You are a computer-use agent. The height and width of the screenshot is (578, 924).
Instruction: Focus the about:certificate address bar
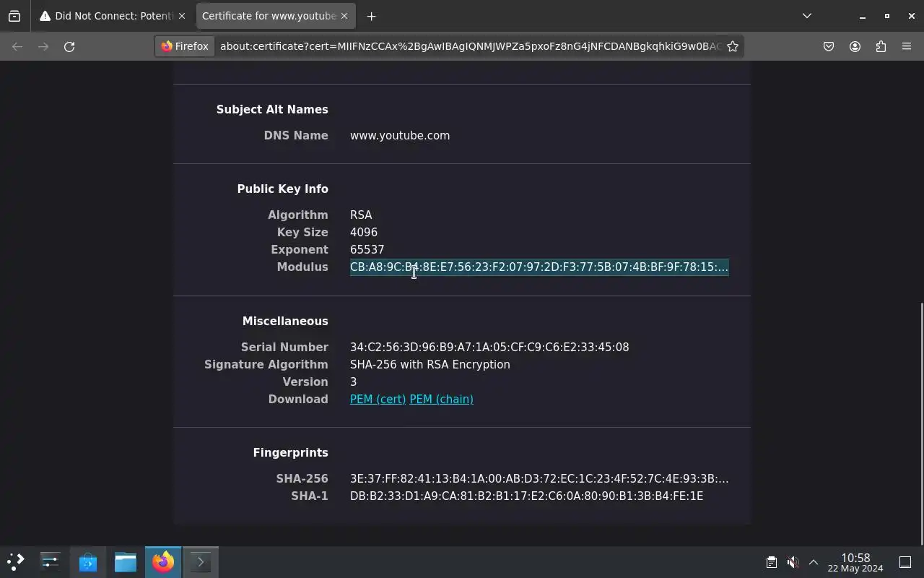click(469, 46)
